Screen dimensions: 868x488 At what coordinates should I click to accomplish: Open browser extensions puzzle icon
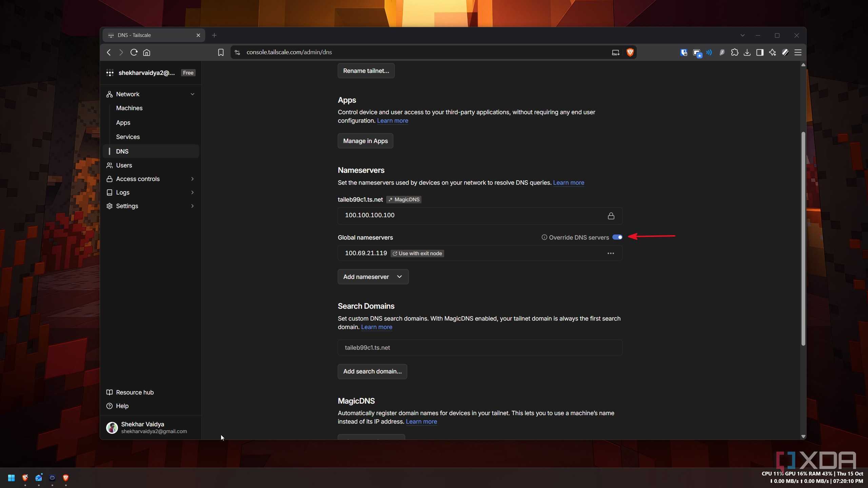[x=734, y=52]
